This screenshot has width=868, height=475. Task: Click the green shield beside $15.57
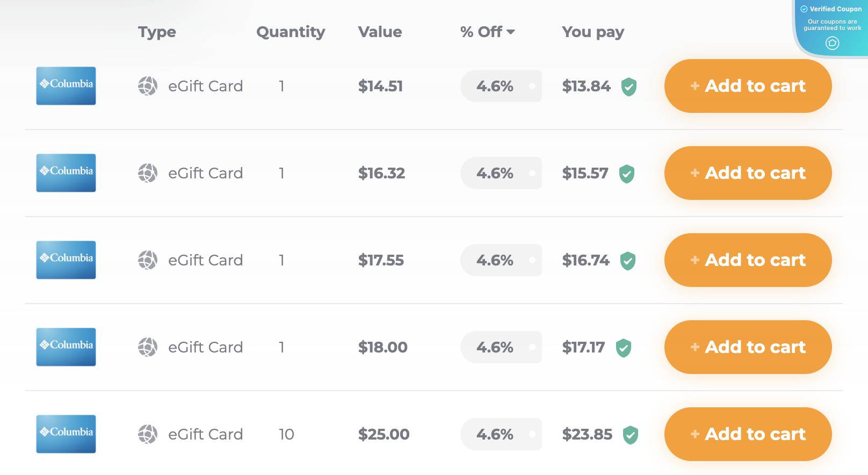(x=625, y=173)
